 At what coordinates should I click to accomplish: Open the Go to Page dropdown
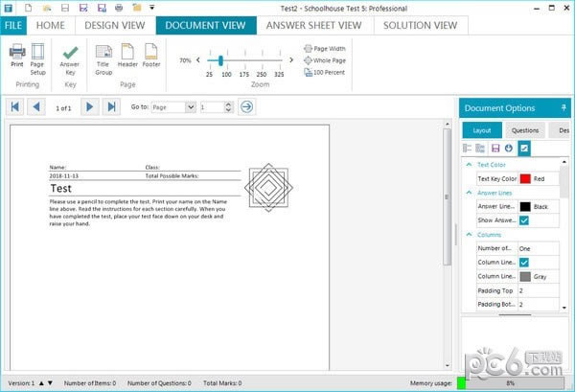[191, 107]
